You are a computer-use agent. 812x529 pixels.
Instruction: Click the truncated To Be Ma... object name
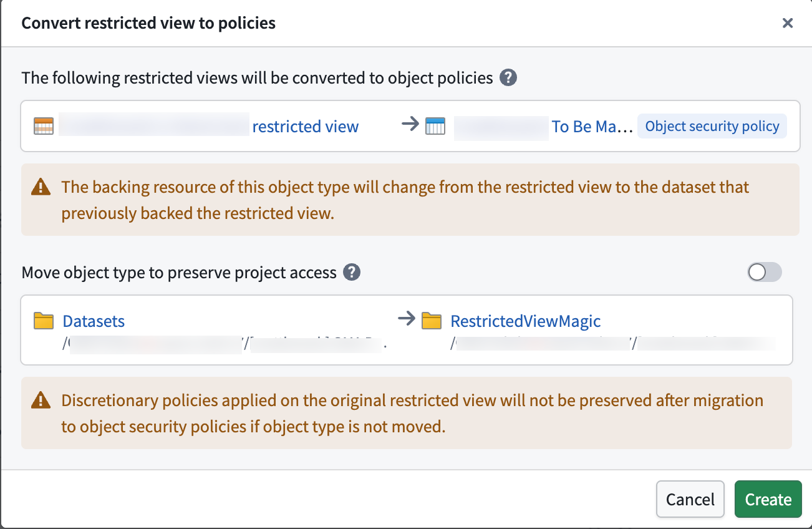point(592,126)
